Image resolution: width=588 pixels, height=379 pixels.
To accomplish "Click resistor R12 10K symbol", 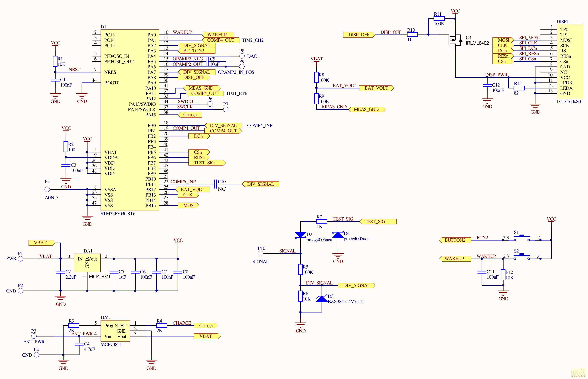I will tap(503, 275).
